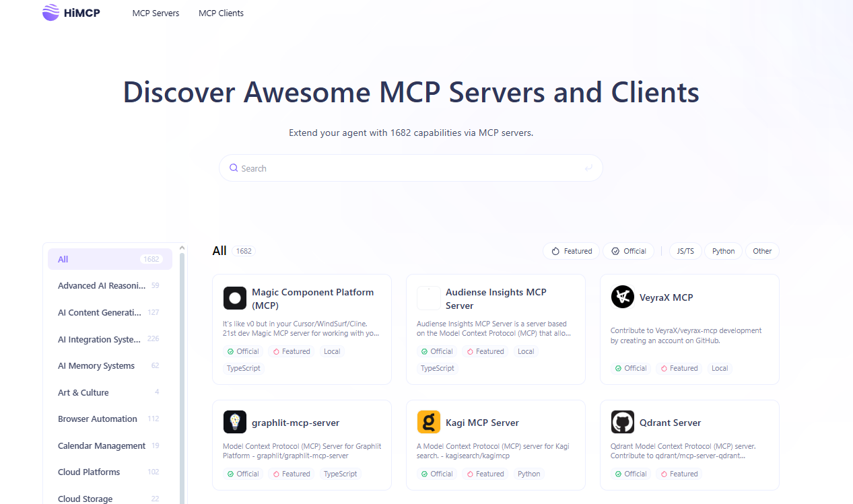
Task: Click the VeyraX MCP logo
Action: 623,297
